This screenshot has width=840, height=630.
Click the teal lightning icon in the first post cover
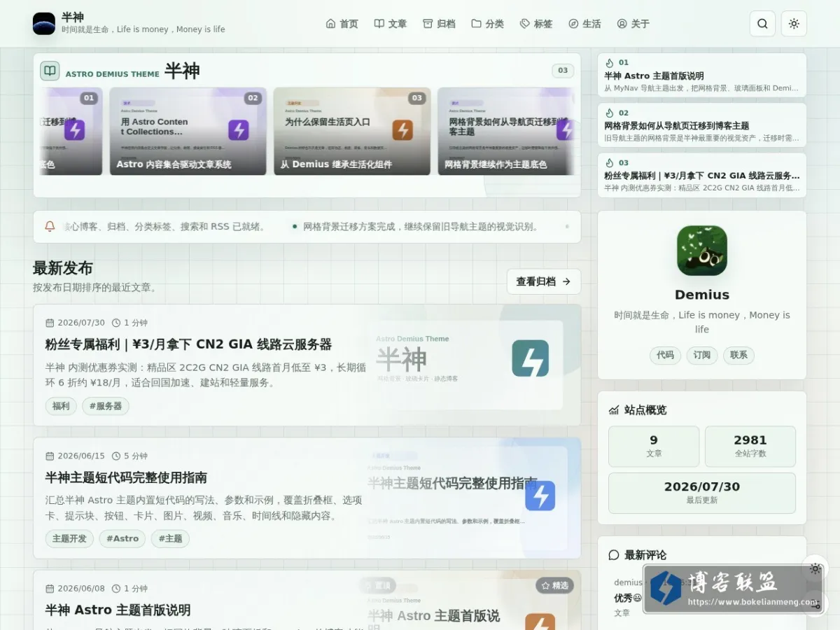(x=530, y=358)
